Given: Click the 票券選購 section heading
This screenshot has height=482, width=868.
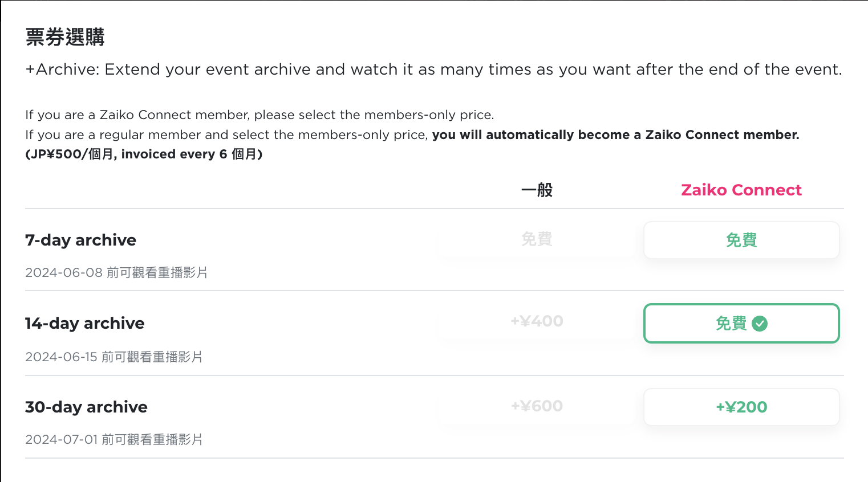Looking at the screenshot, I should click(65, 37).
